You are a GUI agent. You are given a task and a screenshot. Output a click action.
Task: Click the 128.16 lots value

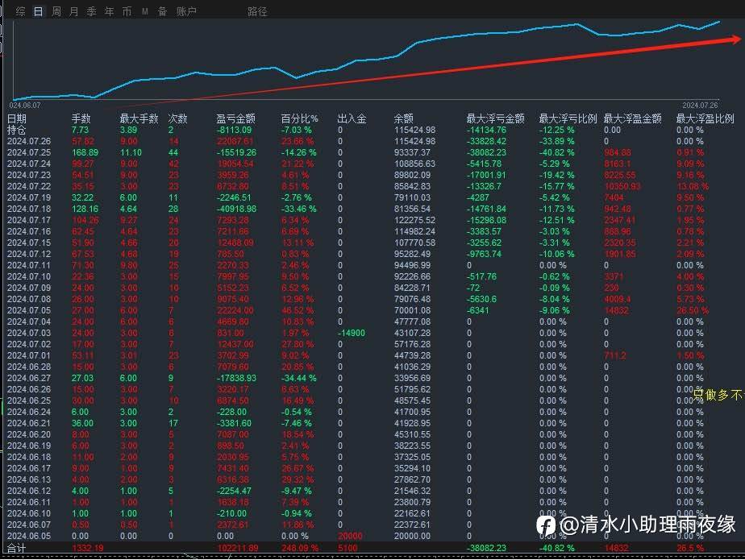pos(85,209)
